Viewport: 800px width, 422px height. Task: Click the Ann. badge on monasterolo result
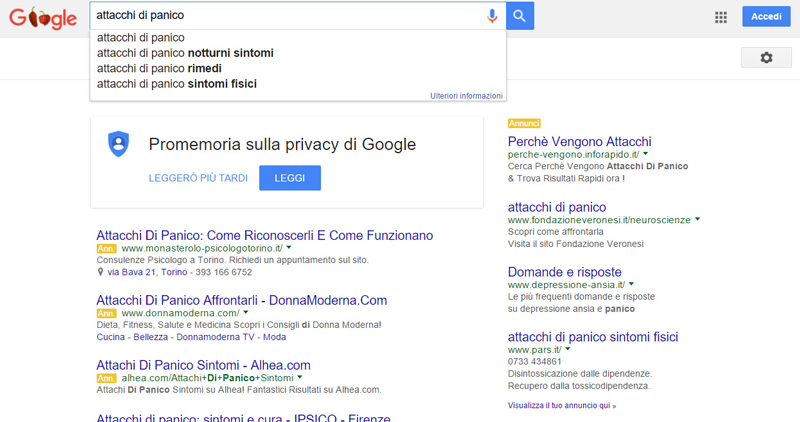pyautogui.click(x=106, y=249)
